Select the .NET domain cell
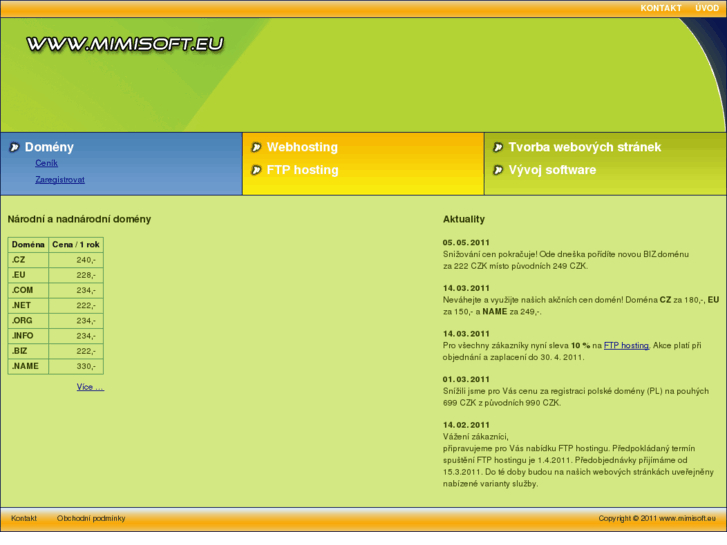727x545 pixels. 28,305
